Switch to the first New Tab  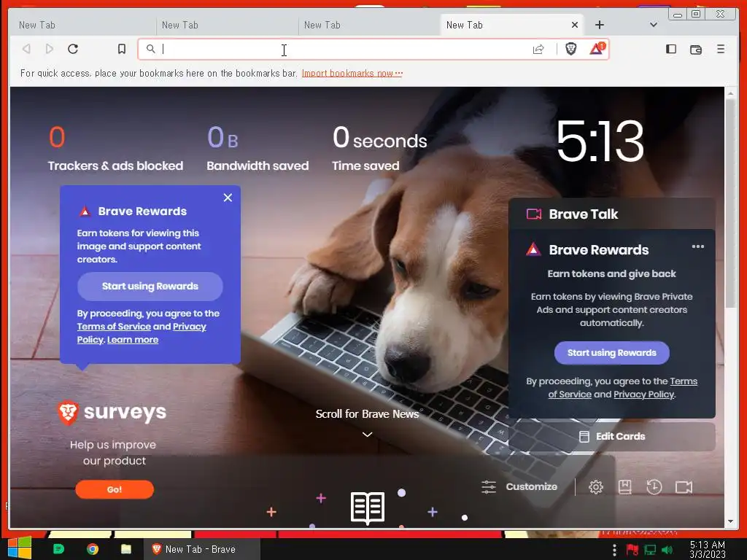click(x=82, y=26)
